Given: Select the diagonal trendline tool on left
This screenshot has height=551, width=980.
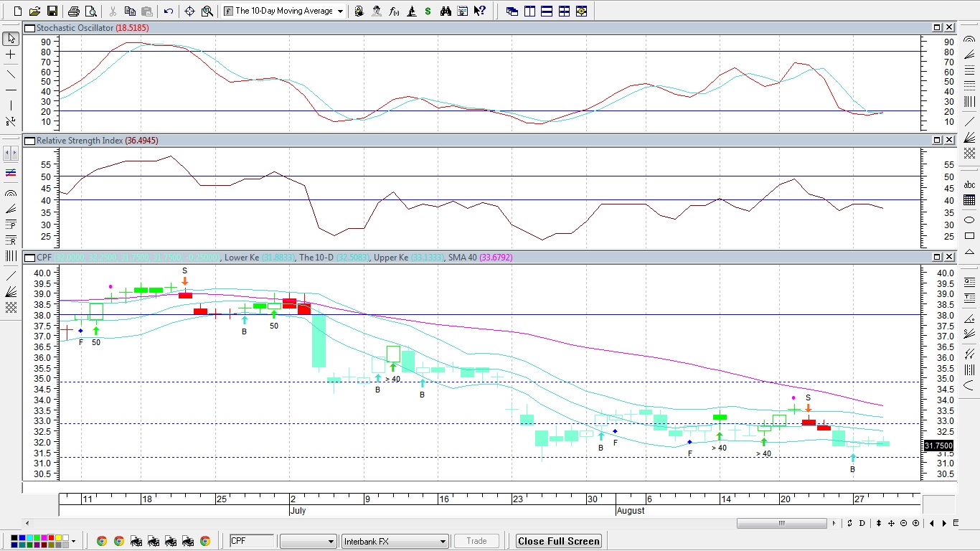Looking at the screenshot, I should pos(11,74).
